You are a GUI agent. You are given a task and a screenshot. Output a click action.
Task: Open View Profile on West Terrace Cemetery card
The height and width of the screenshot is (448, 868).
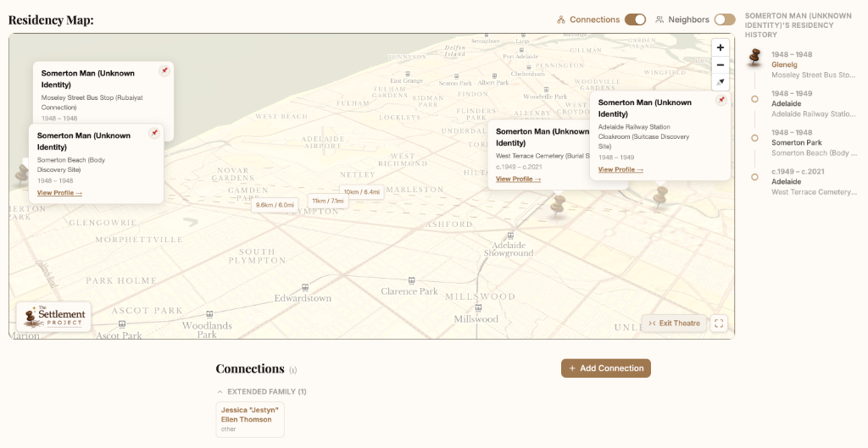[x=518, y=180]
